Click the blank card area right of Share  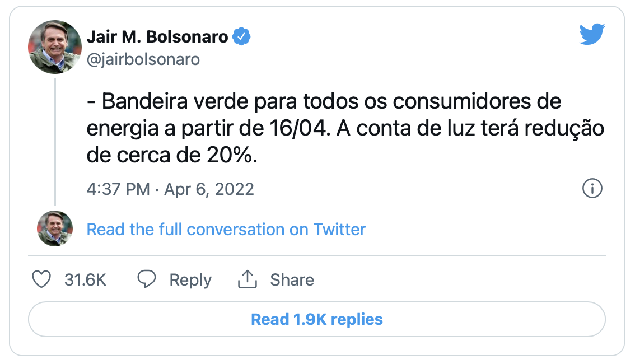point(459,279)
